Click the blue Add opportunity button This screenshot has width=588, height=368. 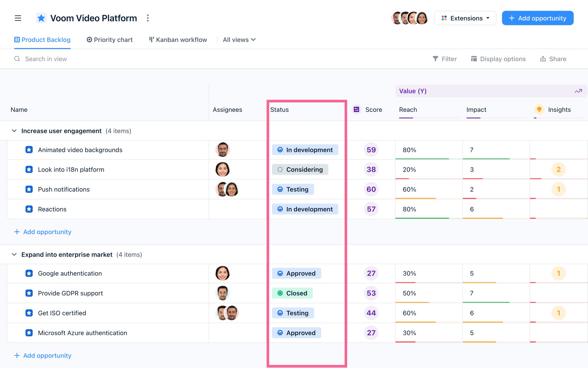coord(537,18)
